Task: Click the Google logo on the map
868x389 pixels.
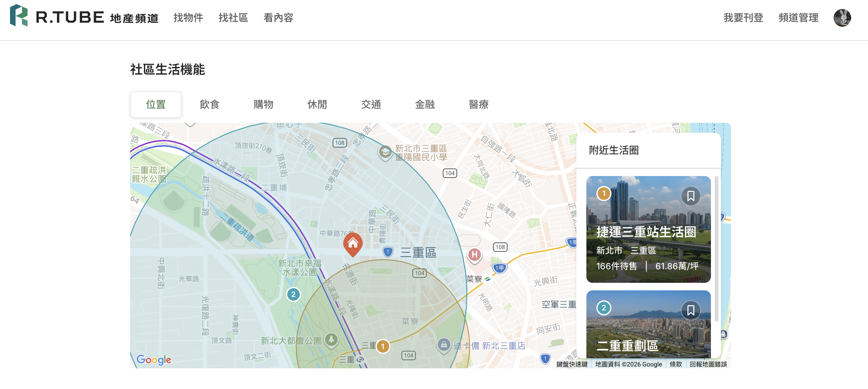Action: point(154,360)
